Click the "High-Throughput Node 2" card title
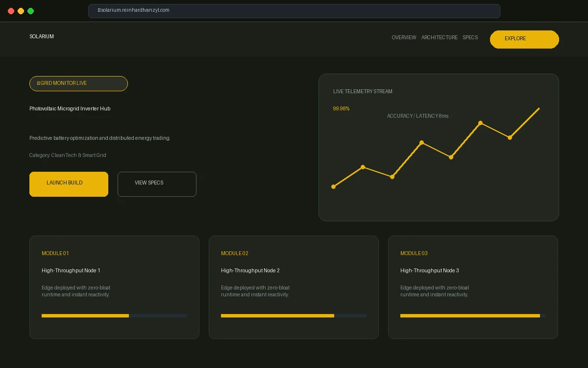588x368 pixels. click(250, 271)
